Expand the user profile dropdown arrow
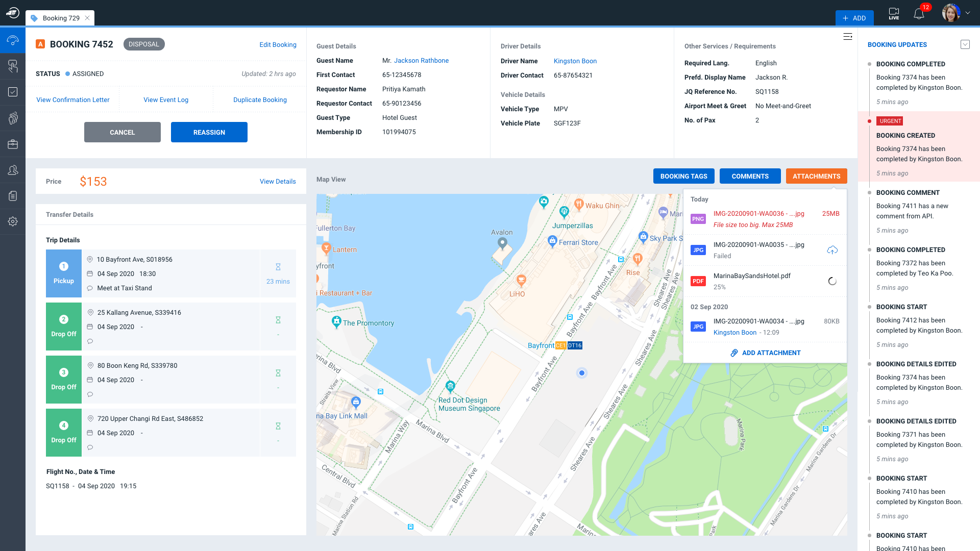 click(968, 13)
